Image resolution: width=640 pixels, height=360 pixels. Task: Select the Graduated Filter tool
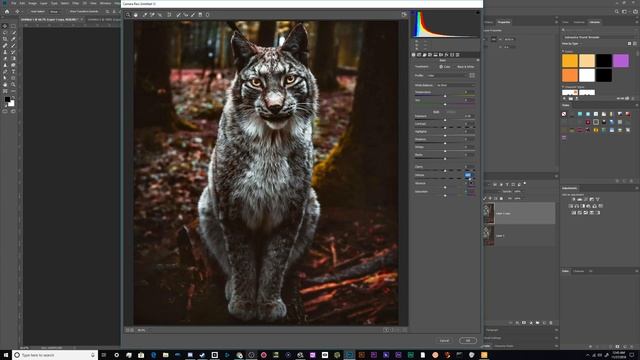pos(200,15)
